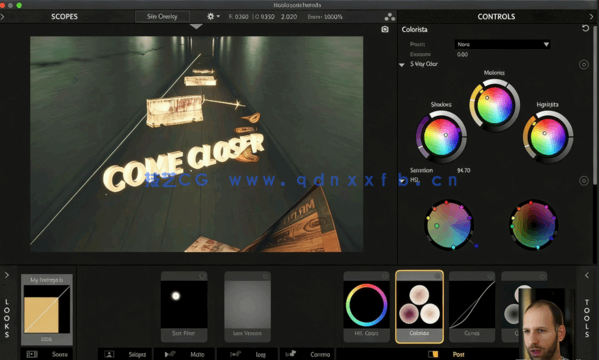599x360 pixels.
Task: Click the vertical TOOLS label
Action: click(x=587, y=318)
